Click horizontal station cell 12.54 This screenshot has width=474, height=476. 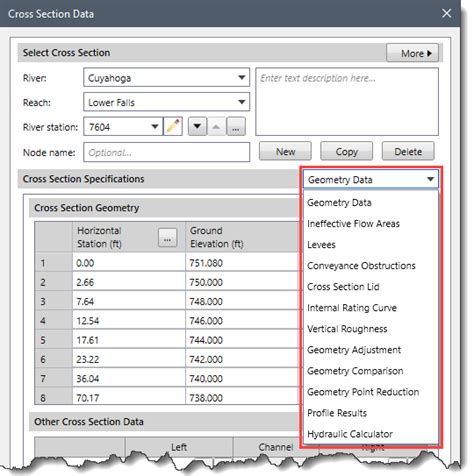coord(129,321)
